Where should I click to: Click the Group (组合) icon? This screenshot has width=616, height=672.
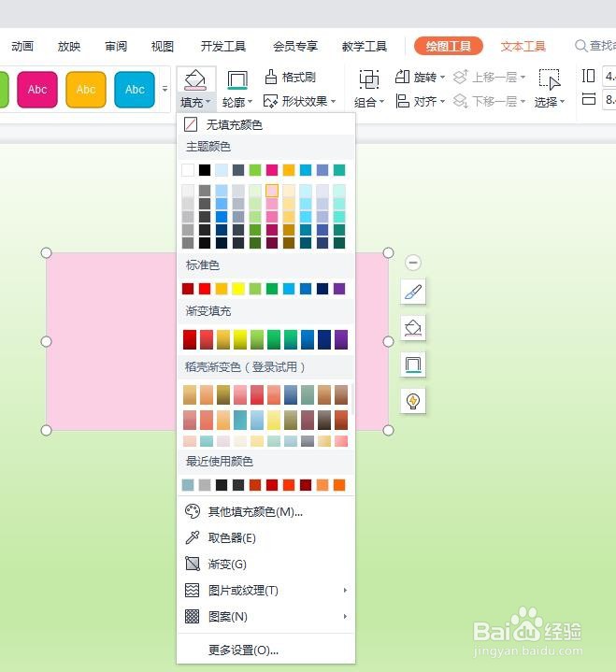point(368,79)
